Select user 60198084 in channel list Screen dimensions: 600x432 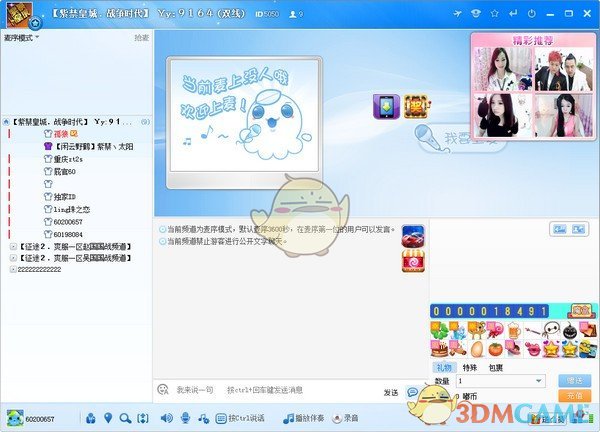tap(63, 234)
